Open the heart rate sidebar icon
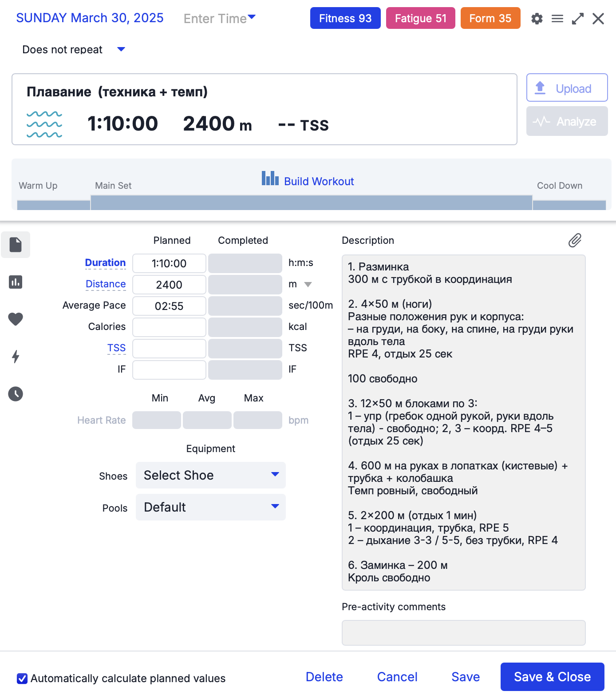This screenshot has height=699, width=616. pyautogui.click(x=16, y=319)
